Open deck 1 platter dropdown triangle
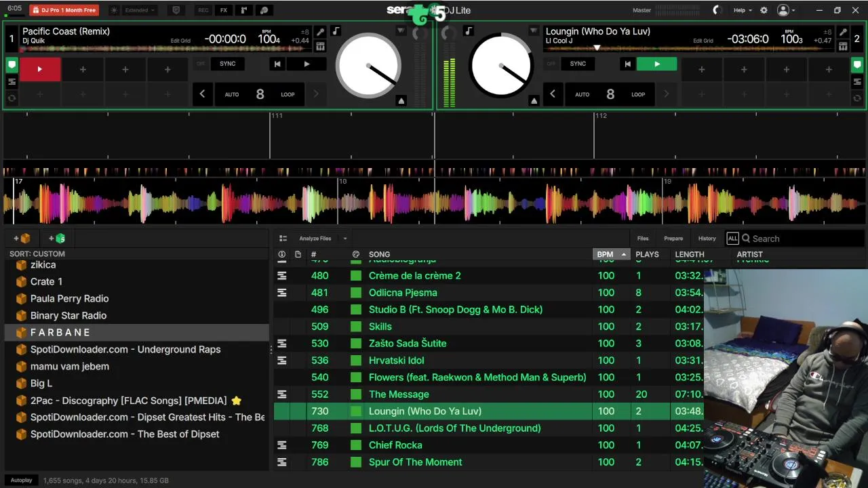The width and height of the screenshot is (868, 488). click(x=401, y=31)
